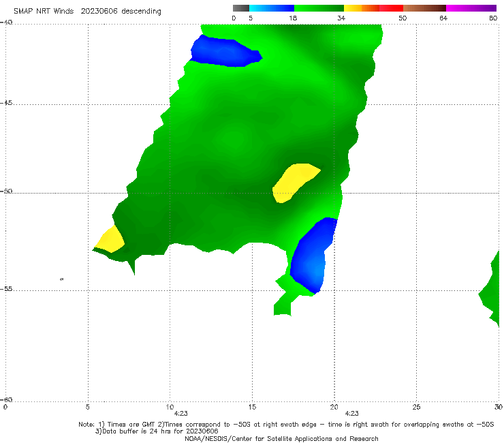Click the color bar label '64'
The width and height of the screenshot is (504, 443).
click(443, 18)
